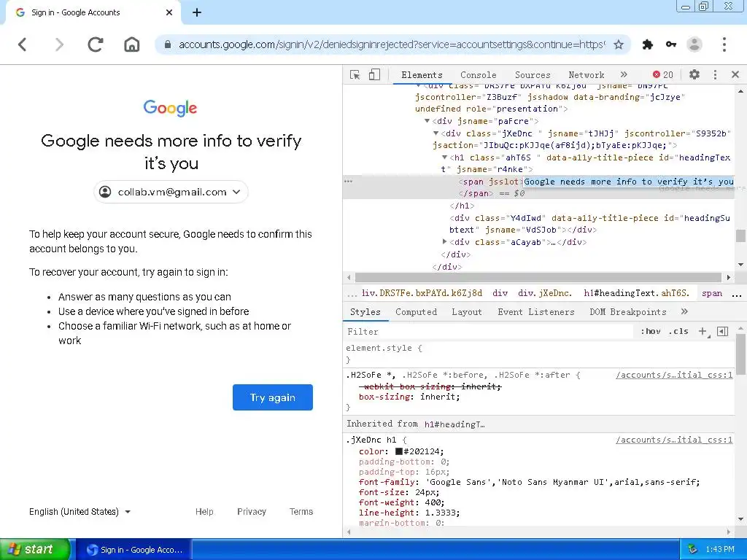Switch to the Network tab
This screenshot has width=747, height=560.
[x=586, y=75]
